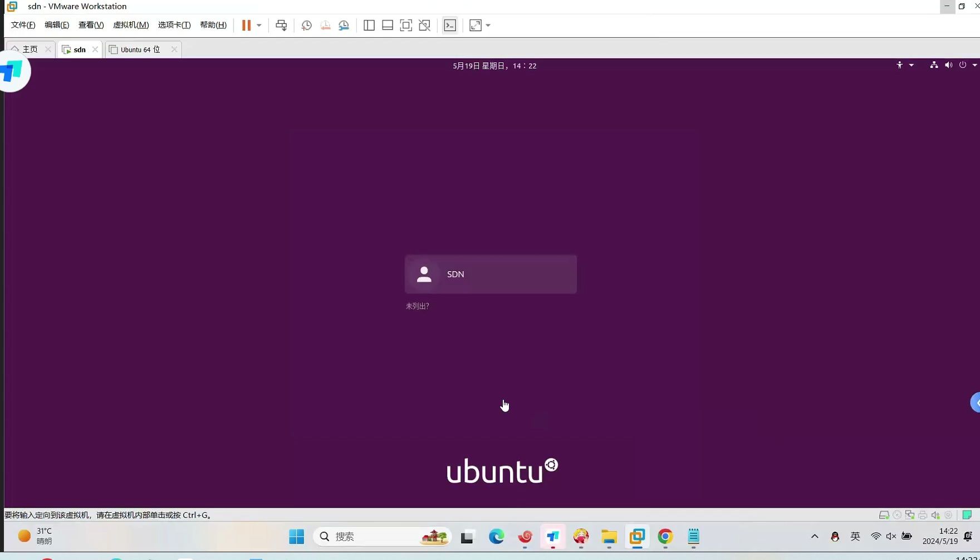Switch the 英 input method indicator
Viewport: 980px width, 560px height.
(x=855, y=537)
